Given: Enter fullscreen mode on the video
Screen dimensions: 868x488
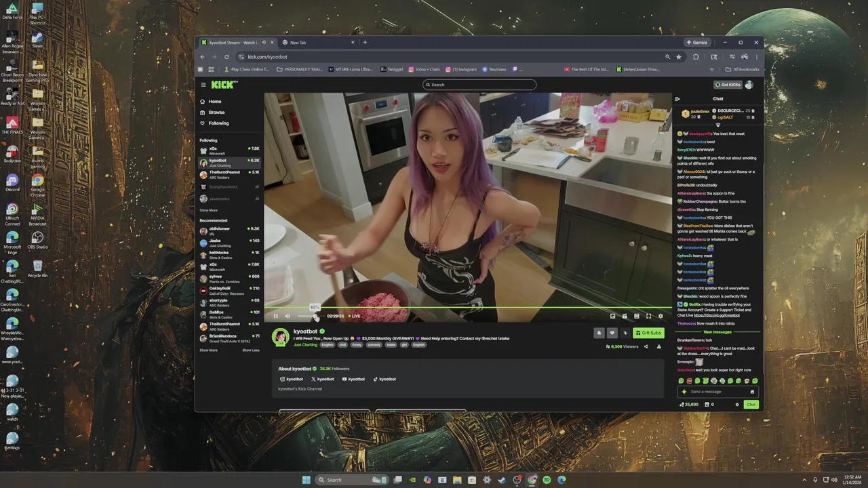Looking at the screenshot, I should [648, 316].
